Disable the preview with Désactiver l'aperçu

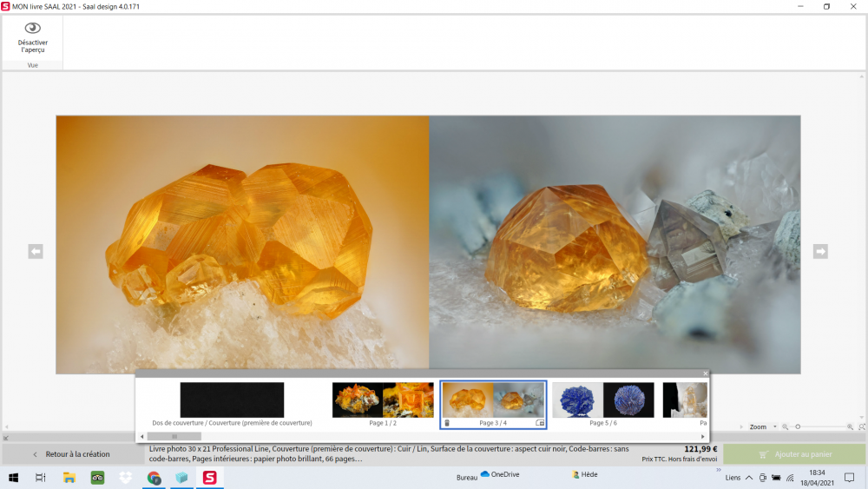coord(32,37)
